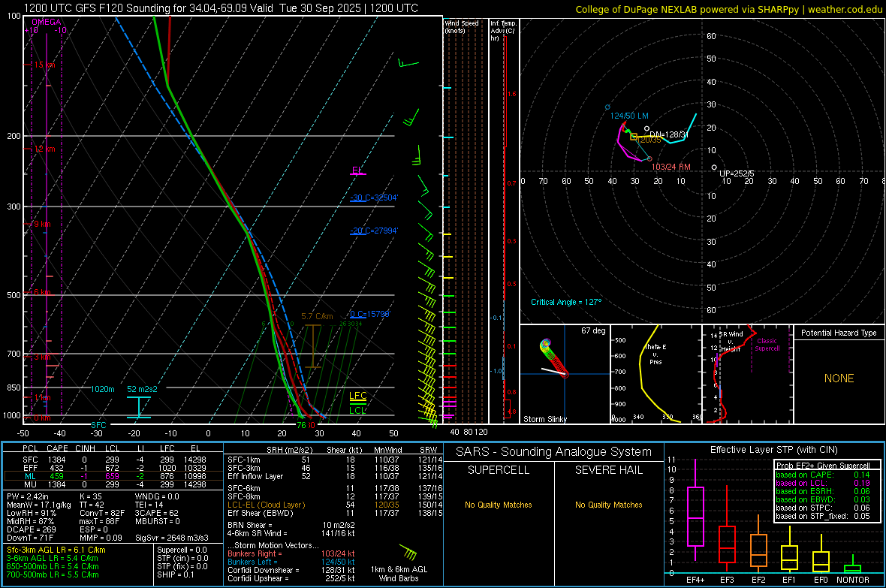Click the 1km & 6km AGL wind barb icon
The image size is (886, 588).
408,552
